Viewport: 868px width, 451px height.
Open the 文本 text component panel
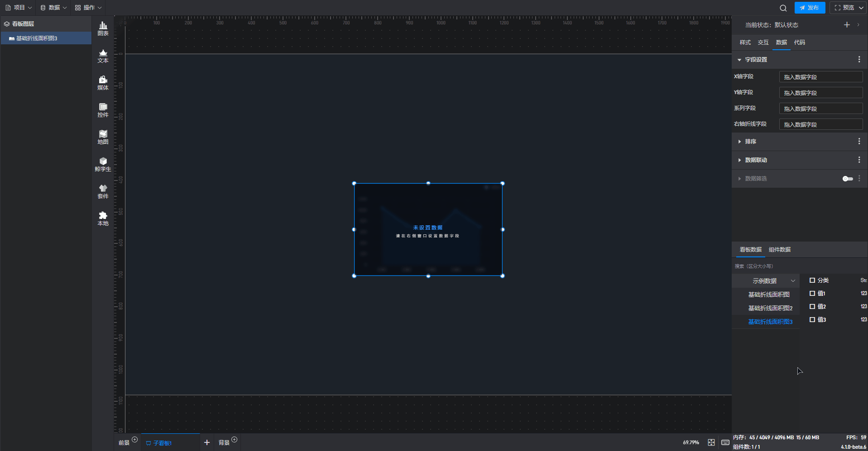point(103,56)
